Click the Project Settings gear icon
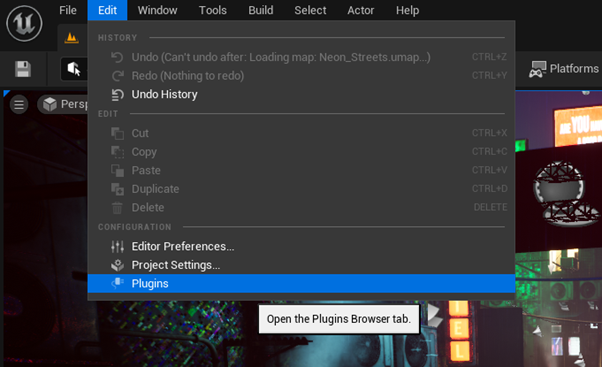 click(117, 265)
